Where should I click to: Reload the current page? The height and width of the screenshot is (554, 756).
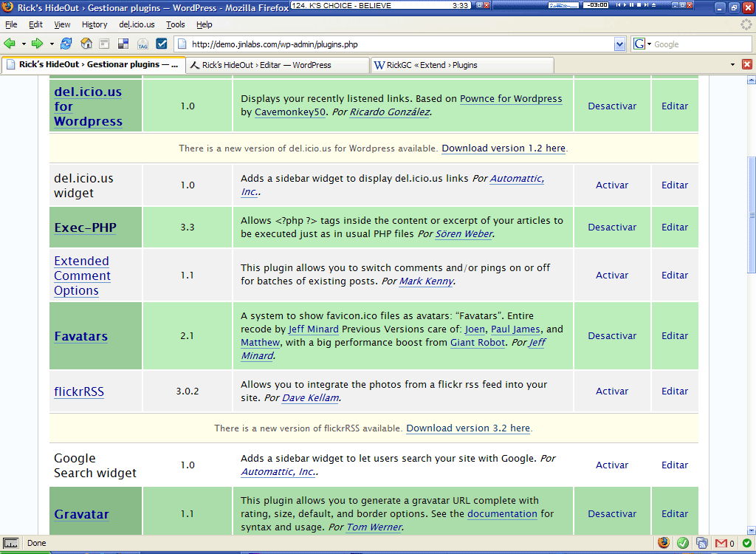[x=66, y=44]
